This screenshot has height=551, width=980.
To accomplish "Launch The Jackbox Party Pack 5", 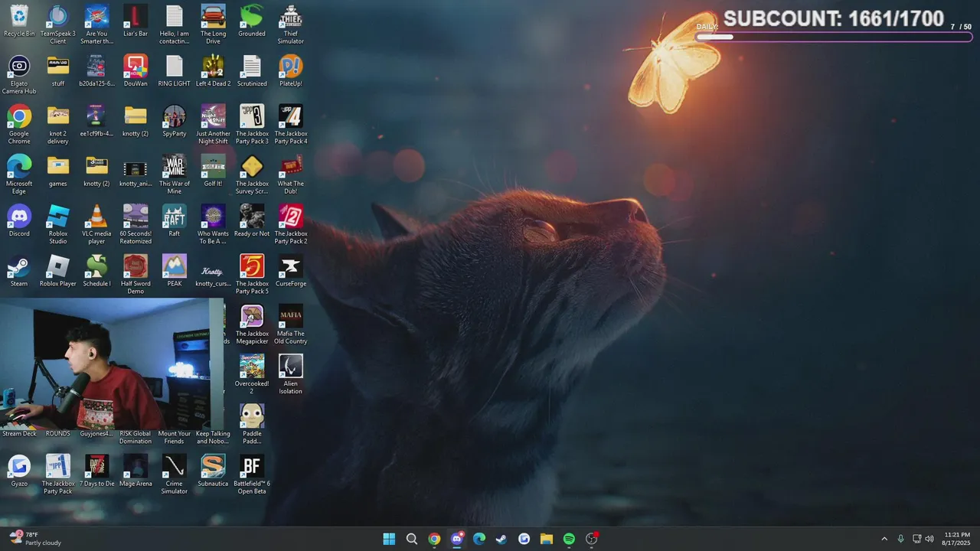I will 252,274.
